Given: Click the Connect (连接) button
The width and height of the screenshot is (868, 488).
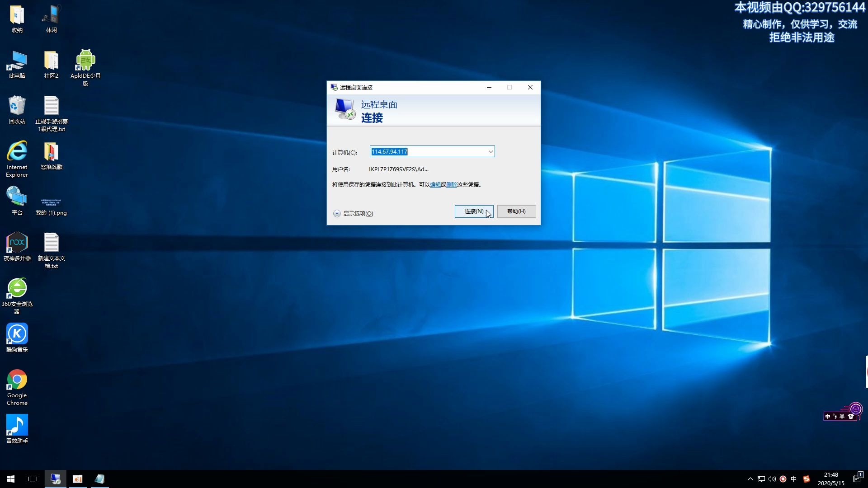Looking at the screenshot, I should pyautogui.click(x=473, y=211).
